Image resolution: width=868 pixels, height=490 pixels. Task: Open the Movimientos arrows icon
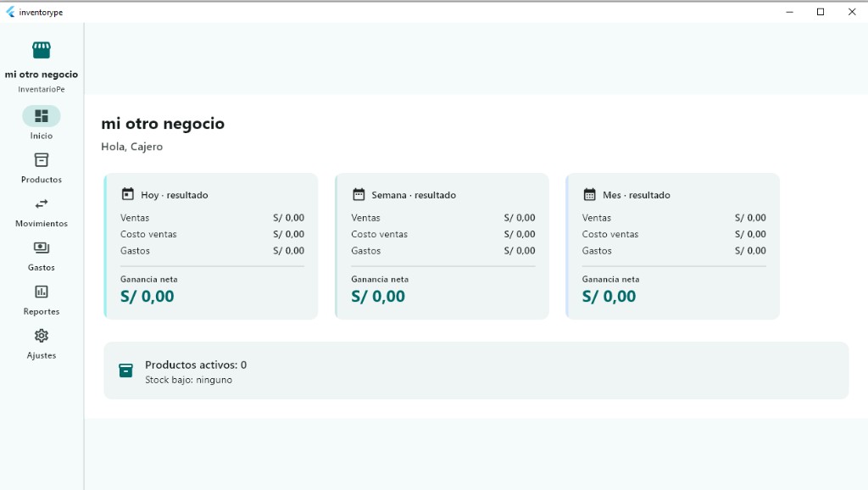42,203
